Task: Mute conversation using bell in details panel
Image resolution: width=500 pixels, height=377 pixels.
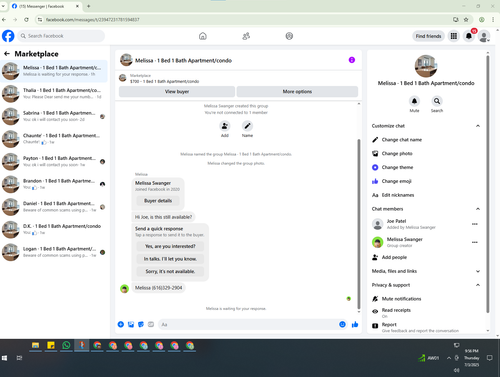Action: (x=414, y=101)
